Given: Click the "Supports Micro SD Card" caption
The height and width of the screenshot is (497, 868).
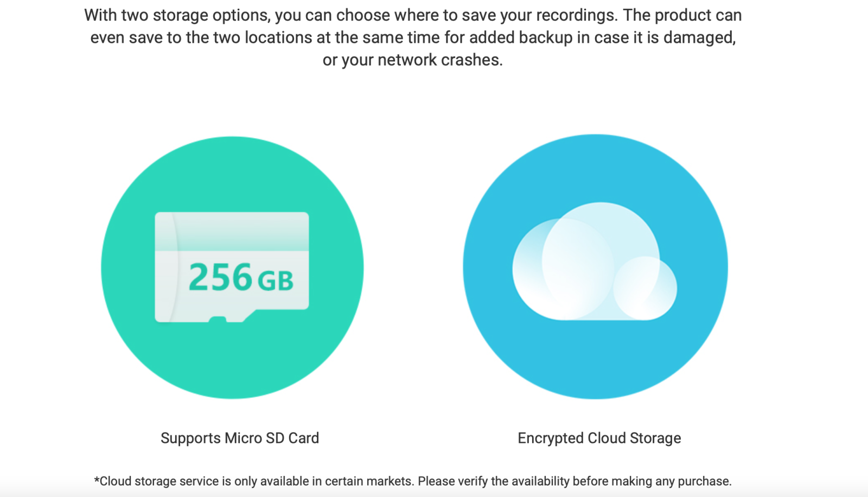Looking at the screenshot, I should click(240, 438).
